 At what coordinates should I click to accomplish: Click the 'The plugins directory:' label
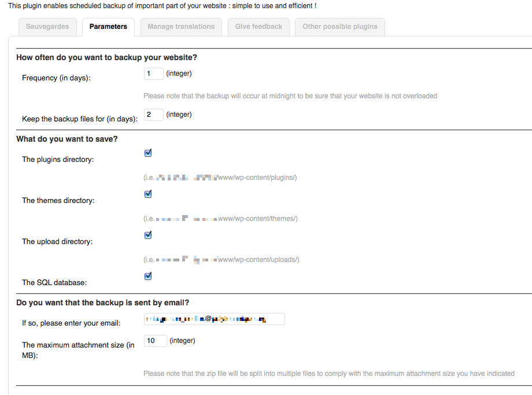tap(58, 160)
